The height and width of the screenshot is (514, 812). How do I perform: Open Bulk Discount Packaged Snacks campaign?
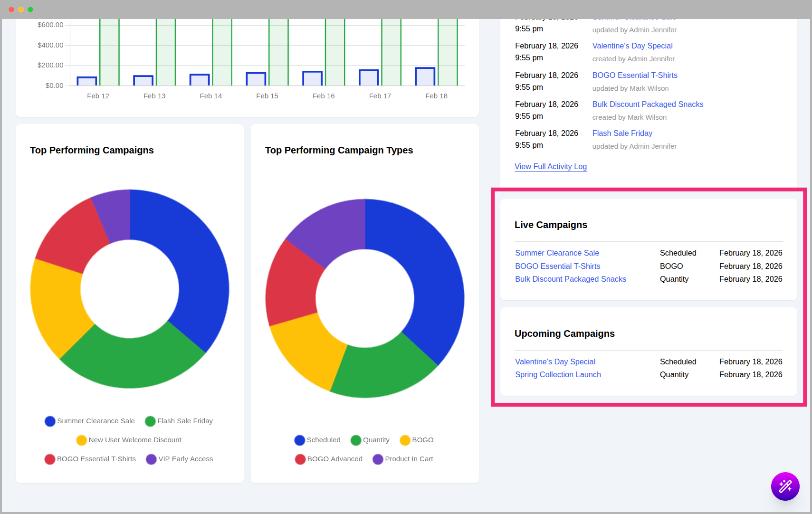[x=570, y=279]
